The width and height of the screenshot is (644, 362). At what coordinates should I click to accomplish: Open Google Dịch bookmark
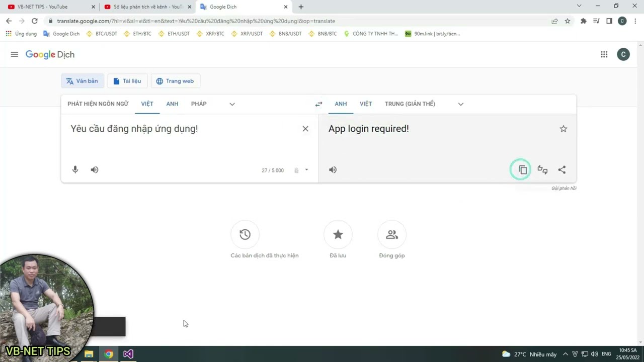tap(61, 34)
